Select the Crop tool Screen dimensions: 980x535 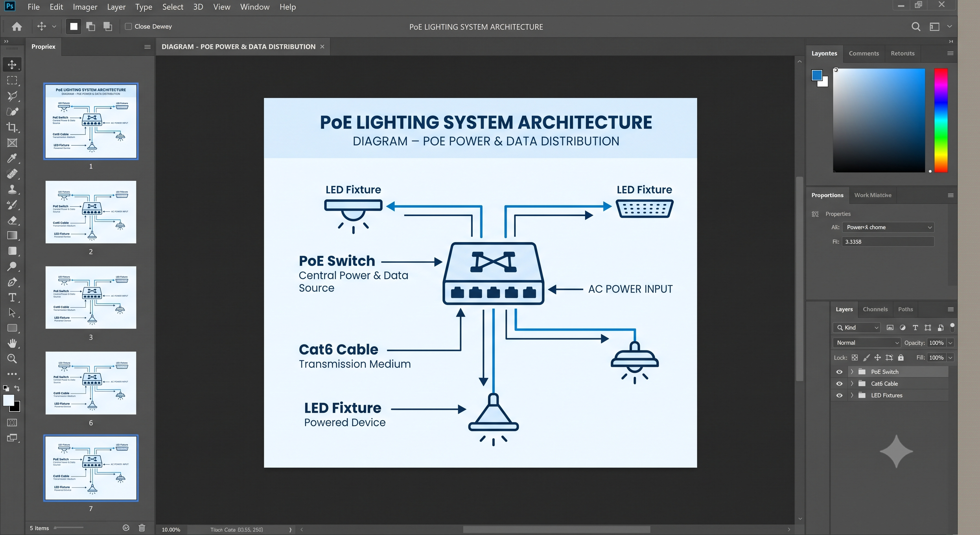pos(12,127)
